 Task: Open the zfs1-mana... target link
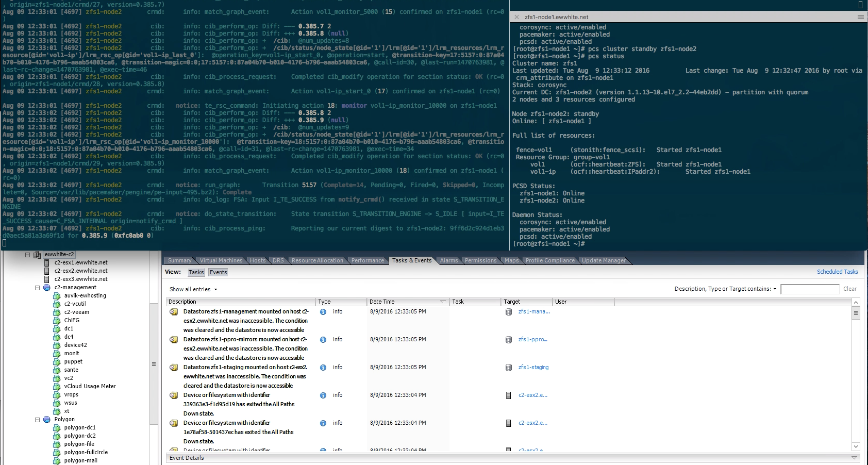click(534, 311)
